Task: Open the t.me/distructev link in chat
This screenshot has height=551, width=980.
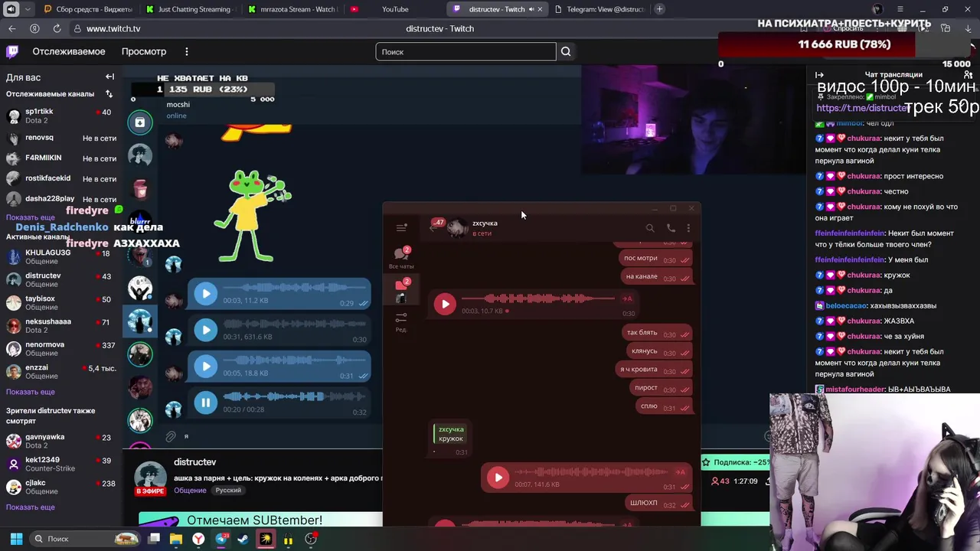Action: (x=862, y=108)
